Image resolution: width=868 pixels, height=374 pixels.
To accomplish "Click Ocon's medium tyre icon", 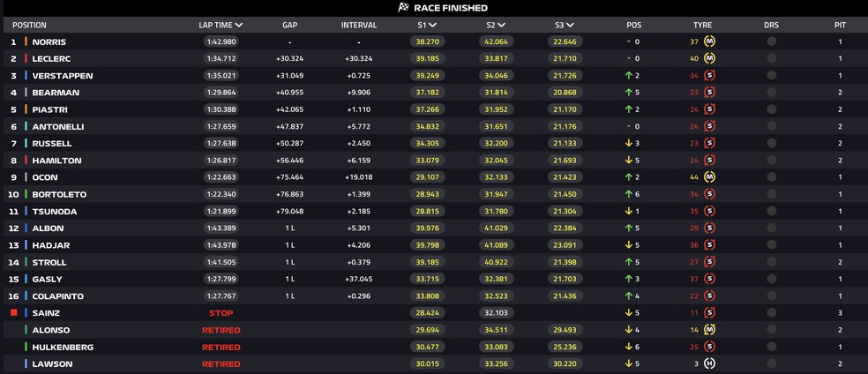I will [x=709, y=177].
